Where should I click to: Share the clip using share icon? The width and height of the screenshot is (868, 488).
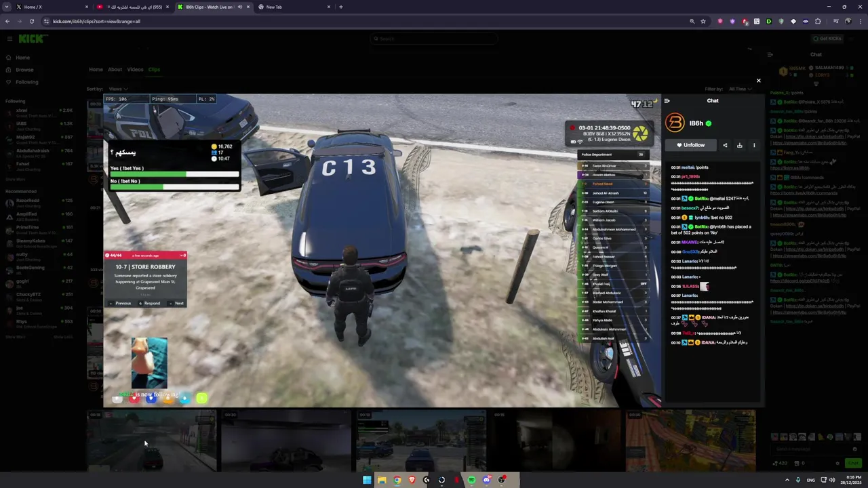(x=725, y=145)
